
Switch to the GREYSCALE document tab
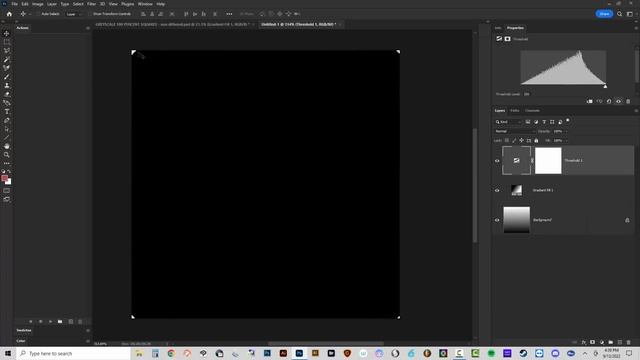point(173,24)
